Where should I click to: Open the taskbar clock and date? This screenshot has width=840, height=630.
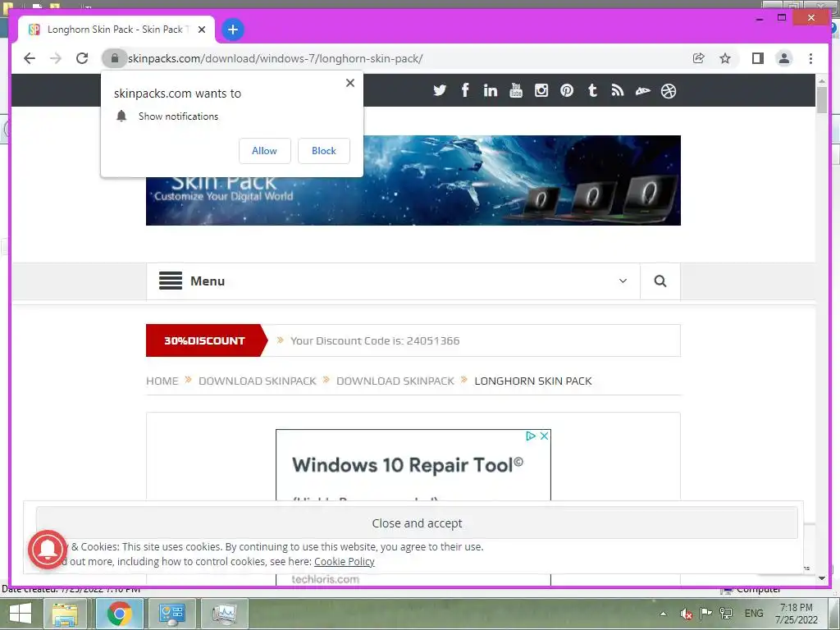797,614
